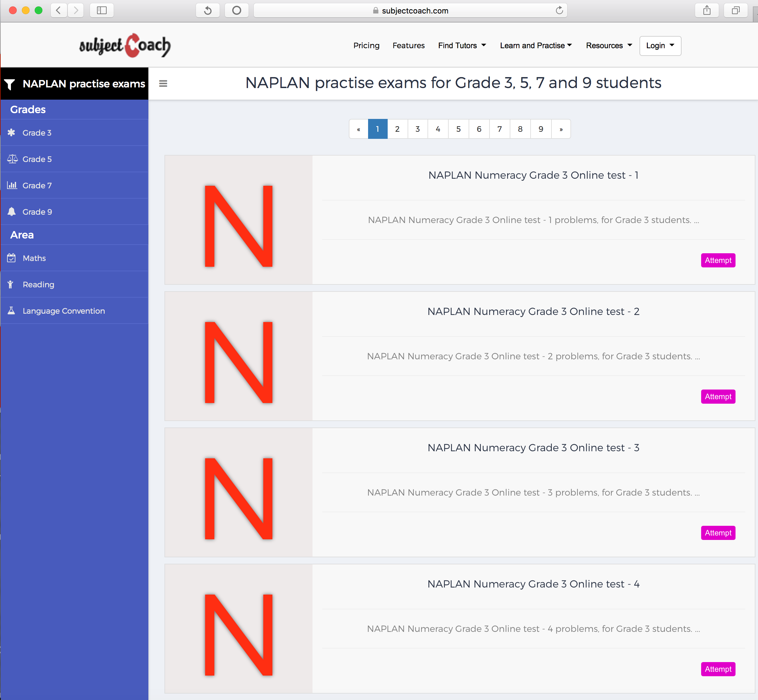Open the Resources dropdown

pos(608,45)
